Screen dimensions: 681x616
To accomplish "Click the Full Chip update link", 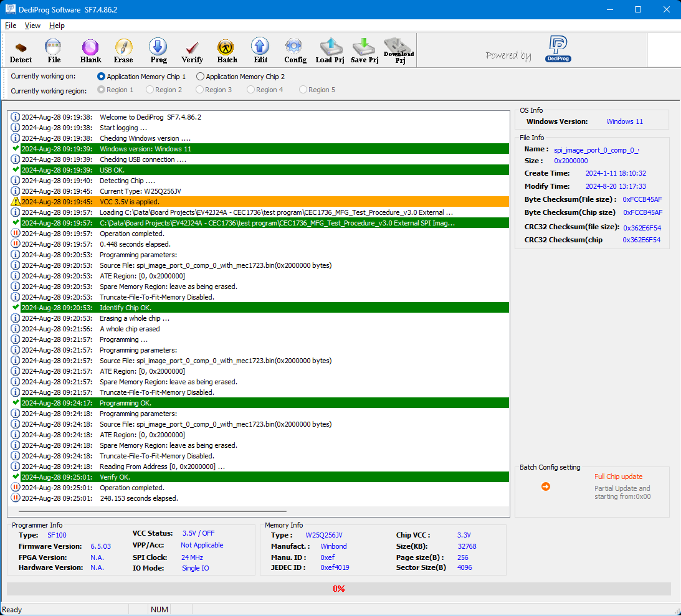I will tap(618, 476).
